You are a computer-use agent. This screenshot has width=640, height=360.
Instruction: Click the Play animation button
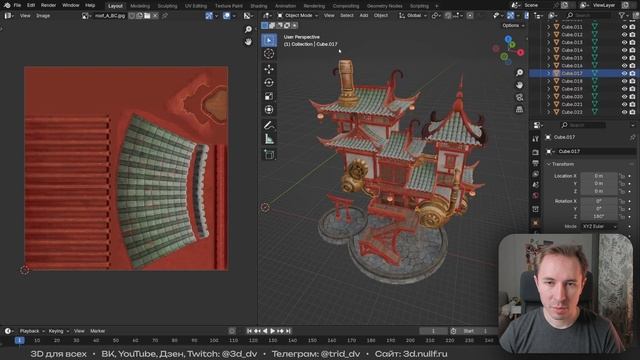click(x=273, y=331)
